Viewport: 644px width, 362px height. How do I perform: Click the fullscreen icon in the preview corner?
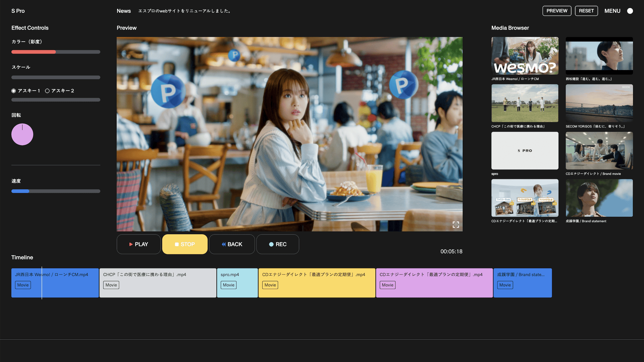coord(455,224)
